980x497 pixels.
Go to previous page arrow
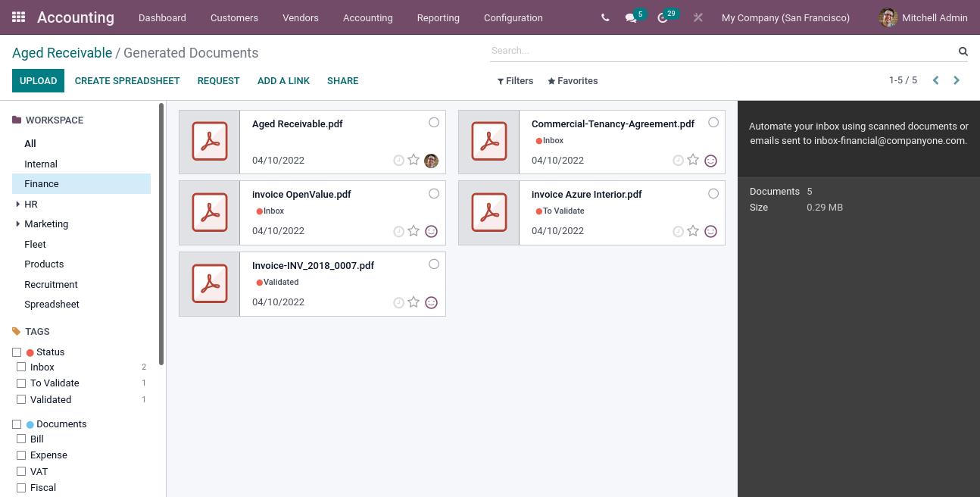[x=935, y=80]
